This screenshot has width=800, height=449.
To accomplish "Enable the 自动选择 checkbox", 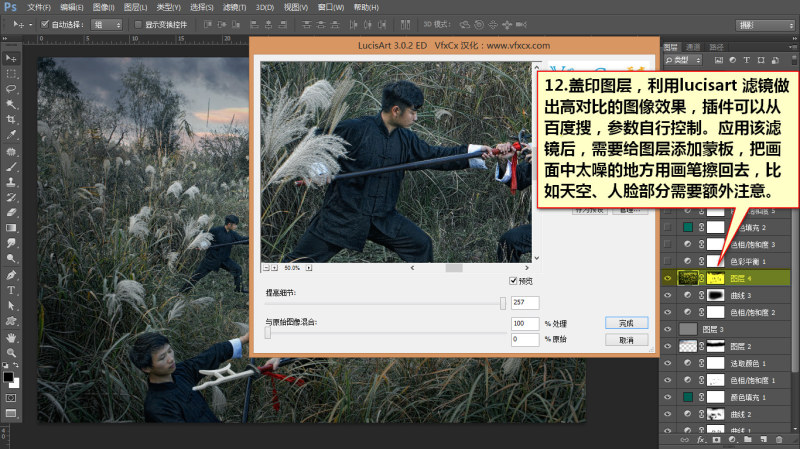I will pos(44,24).
